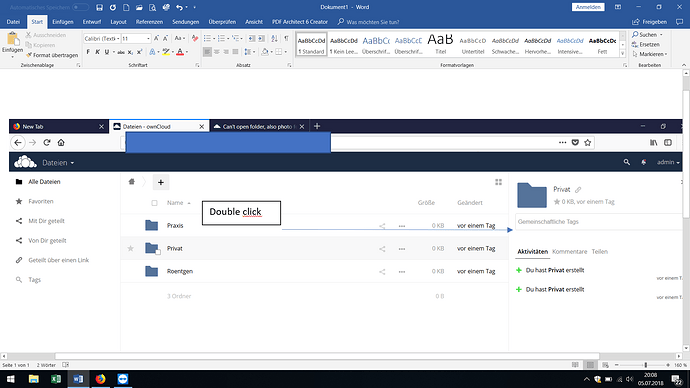This screenshot has width=690, height=388.
Task: Switch to Teilen tab in details
Action: point(599,252)
